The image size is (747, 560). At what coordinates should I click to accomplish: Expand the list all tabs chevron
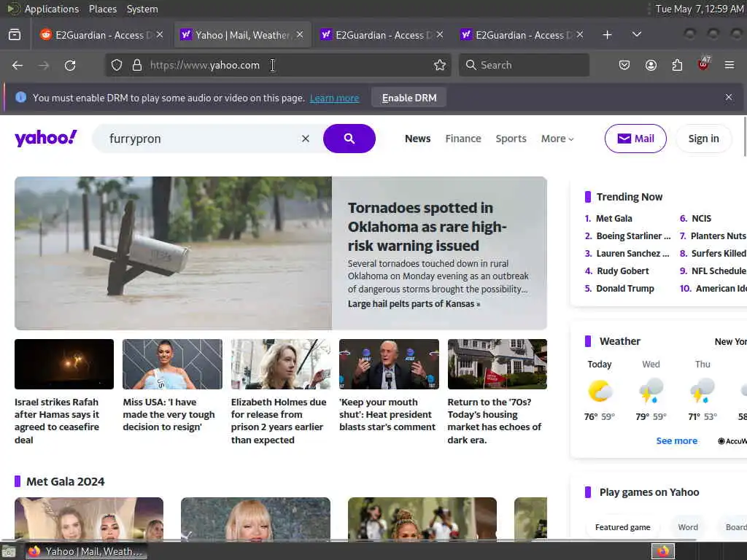pos(636,35)
